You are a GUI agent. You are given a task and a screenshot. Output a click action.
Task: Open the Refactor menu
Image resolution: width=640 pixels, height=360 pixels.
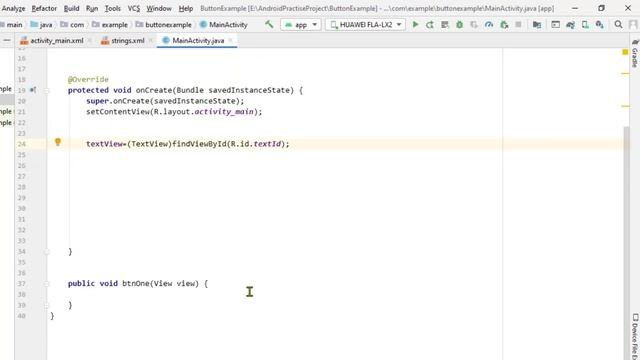[x=44, y=8]
